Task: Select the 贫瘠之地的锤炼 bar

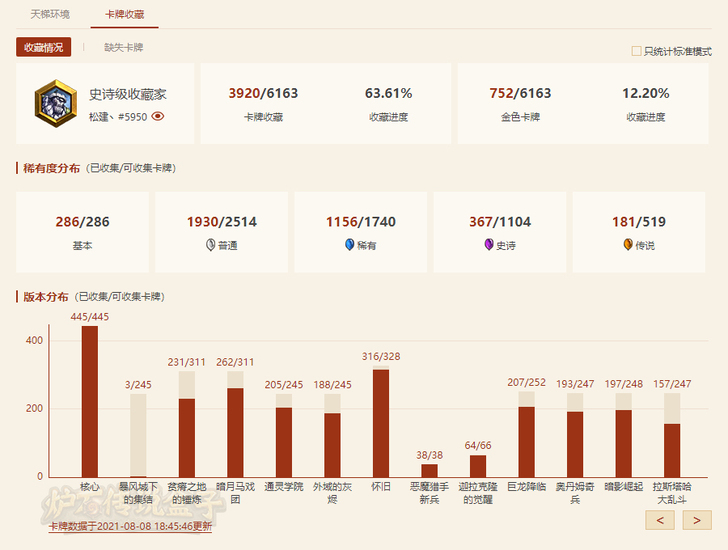Action: 187,424
